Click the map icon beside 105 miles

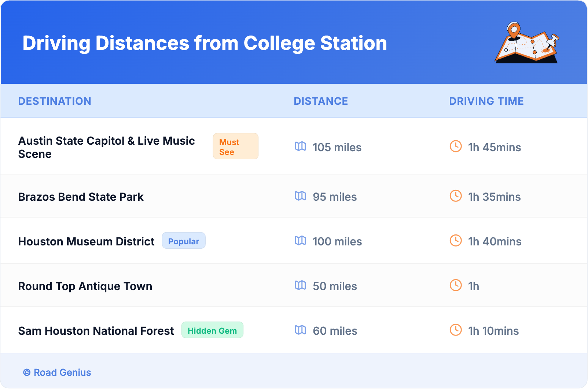click(300, 147)
